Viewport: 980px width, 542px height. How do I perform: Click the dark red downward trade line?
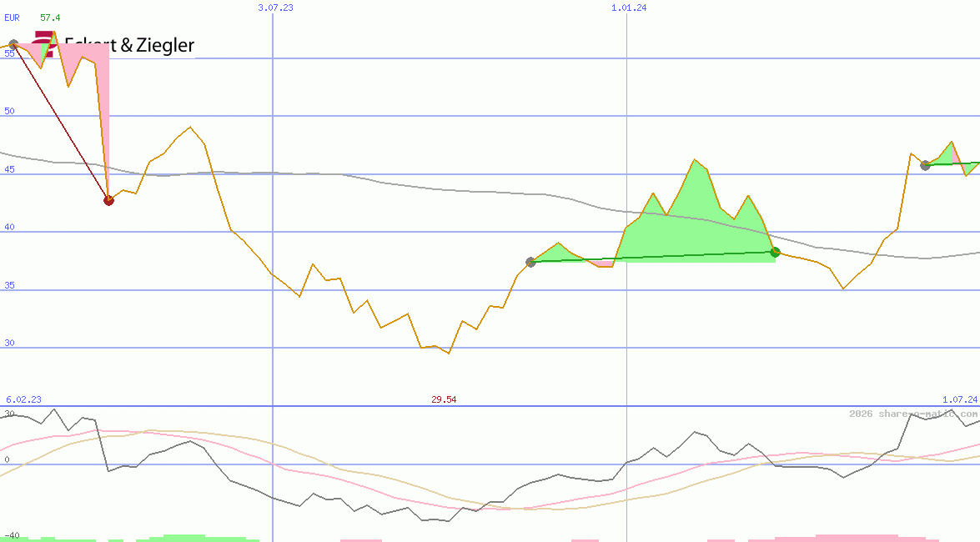tap(60, 122)
